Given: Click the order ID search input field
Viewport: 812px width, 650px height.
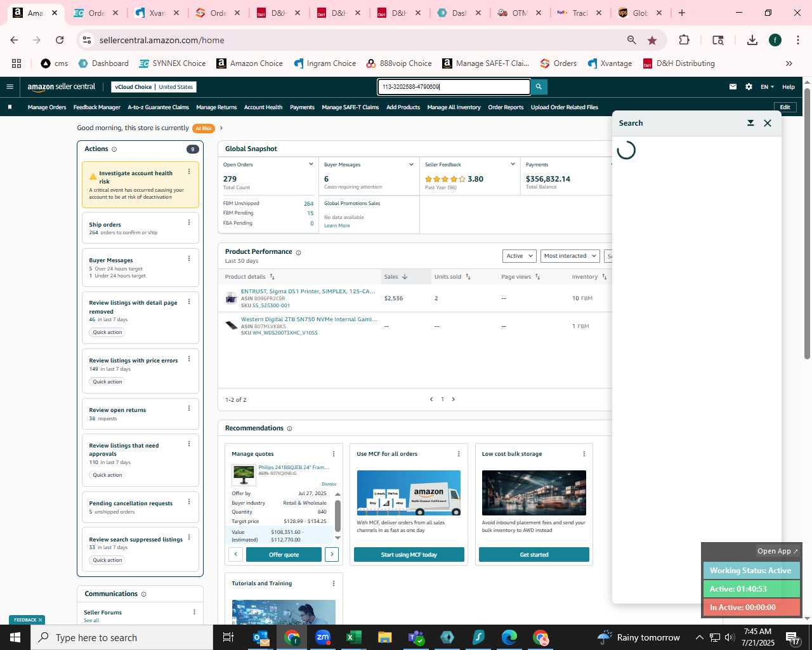Looking at the screenshot, I should 454,87.
